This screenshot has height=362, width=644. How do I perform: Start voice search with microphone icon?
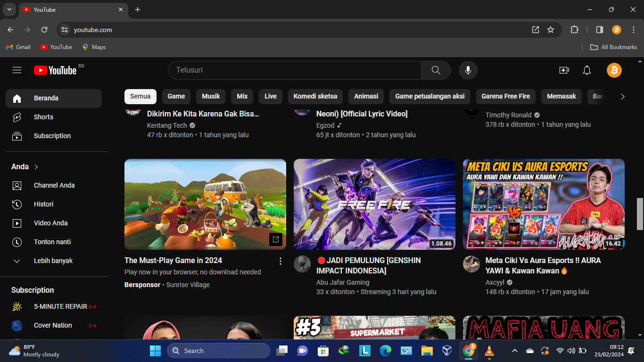tap(468, 70)
